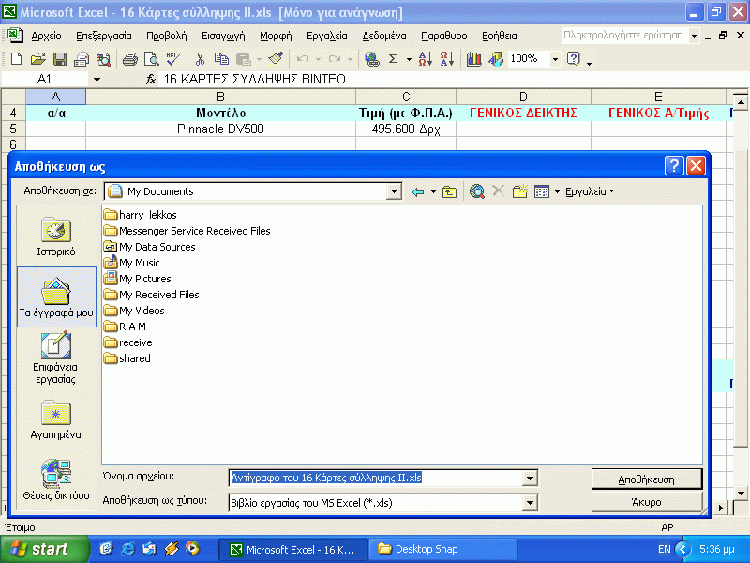Select Τα έγγραφά μου in places bar
The width and height of the screenshot is (750, 563).
click(56, 297)
